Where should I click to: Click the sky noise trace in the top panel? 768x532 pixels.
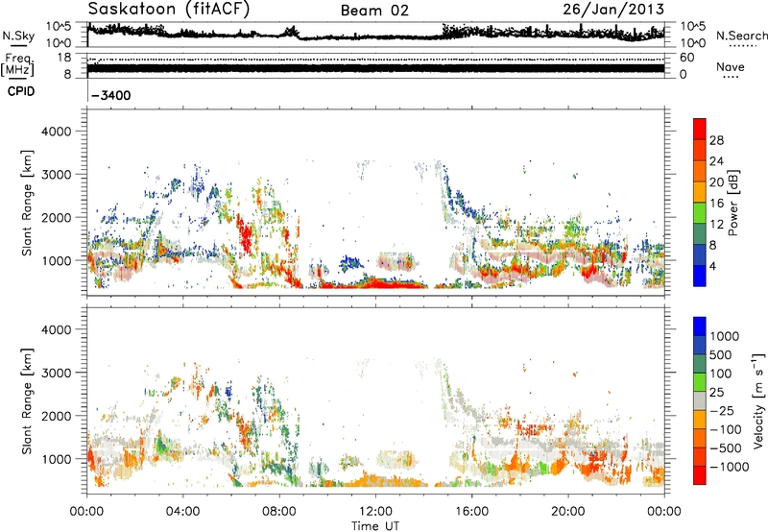click(x=375, y=35)
